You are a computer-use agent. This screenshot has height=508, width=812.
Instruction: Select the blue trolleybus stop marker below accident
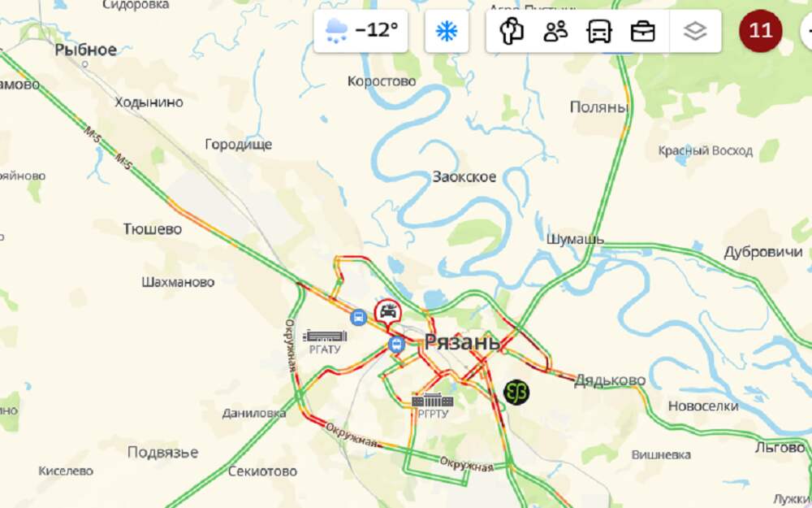(x=396, y=344)
